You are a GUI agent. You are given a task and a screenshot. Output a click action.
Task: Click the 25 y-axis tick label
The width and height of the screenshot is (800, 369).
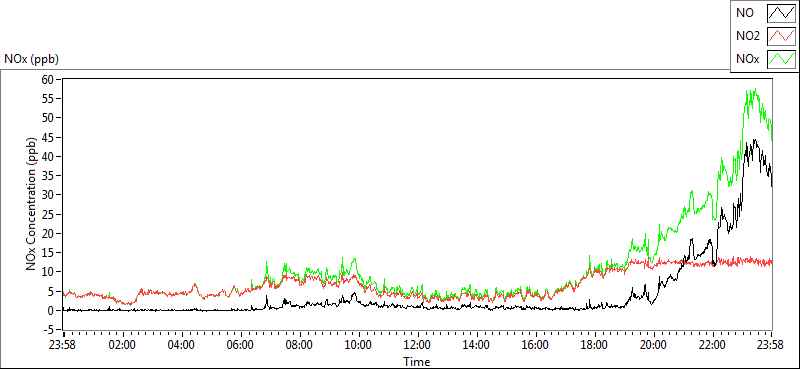pos(49,214)
